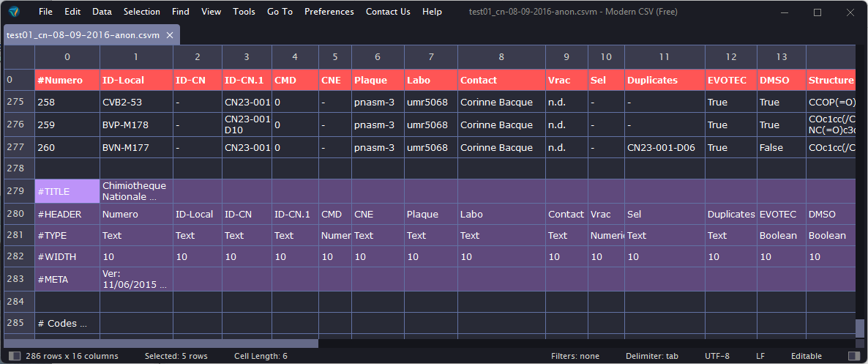868x364 pixels.
Task: Select column header 8
Action: pyautogui.click(x=501, y=56)
